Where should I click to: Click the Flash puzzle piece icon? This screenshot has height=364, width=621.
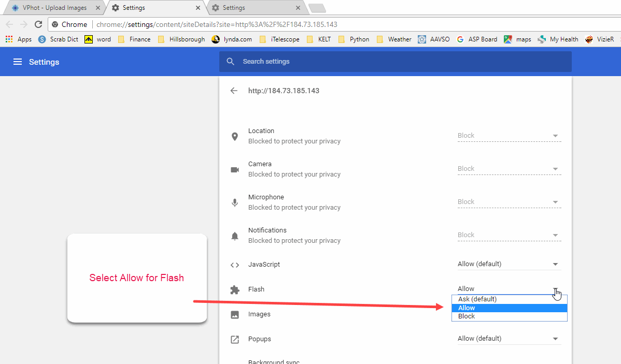pos(235,289)
